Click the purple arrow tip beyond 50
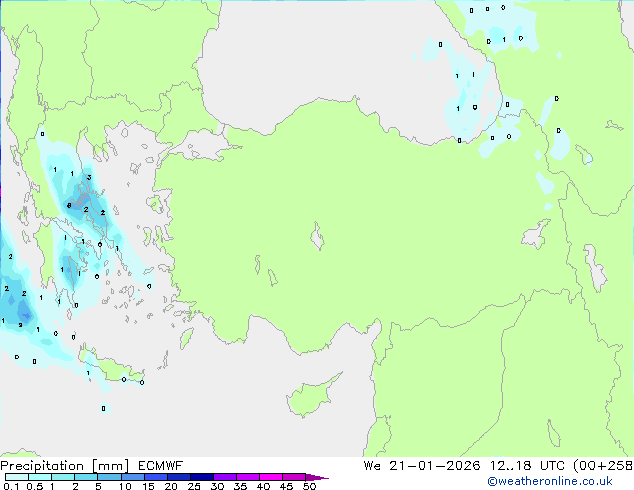The height and width of the screenshot is (490, 634). pos(317,477)
